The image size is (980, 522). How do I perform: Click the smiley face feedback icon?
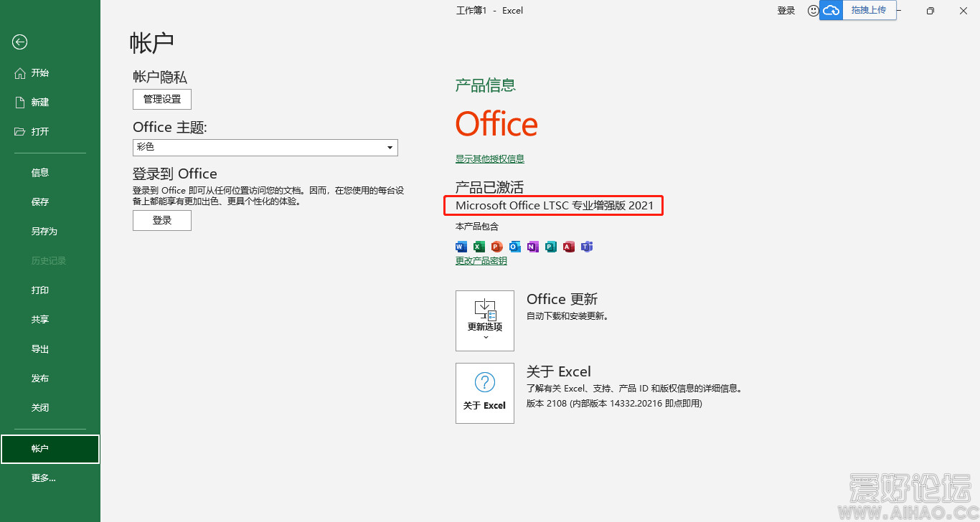pos(813,11)
